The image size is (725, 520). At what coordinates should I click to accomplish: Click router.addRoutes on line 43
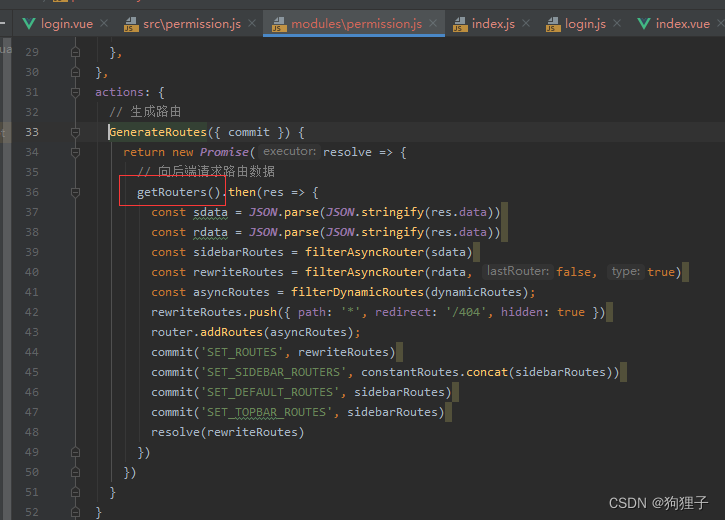click(x=207, y=332)
